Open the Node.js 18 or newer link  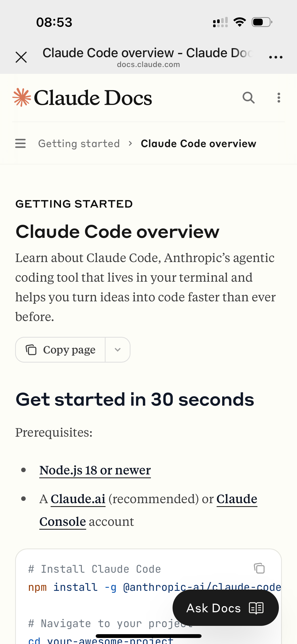tap(95, 470)
